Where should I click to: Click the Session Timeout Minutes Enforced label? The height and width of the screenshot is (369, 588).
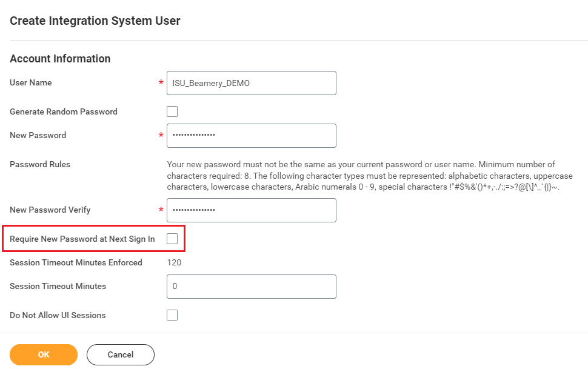tap(76, 262)
